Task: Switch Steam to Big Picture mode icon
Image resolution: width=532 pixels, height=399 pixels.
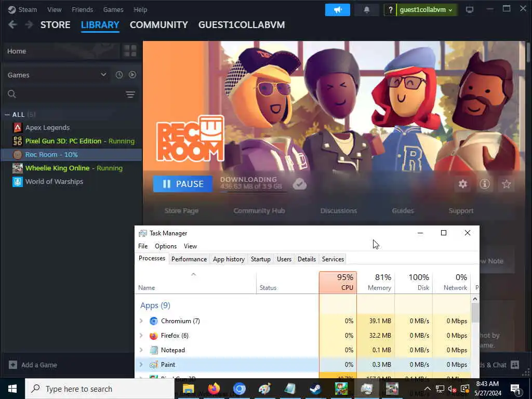Action: 470,10
